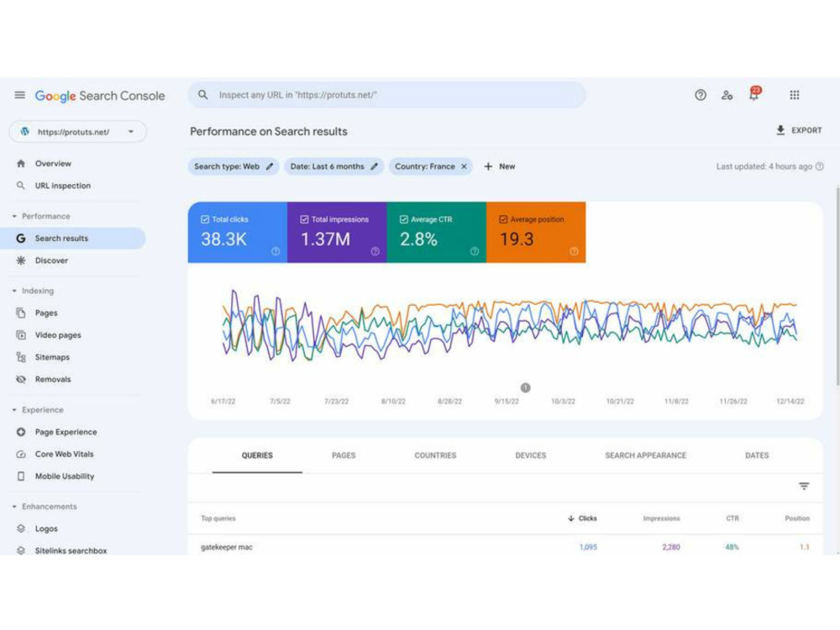Screen dimensions: 840x630
Task: Click the Google Search Console logo
Action: point(100,96)
